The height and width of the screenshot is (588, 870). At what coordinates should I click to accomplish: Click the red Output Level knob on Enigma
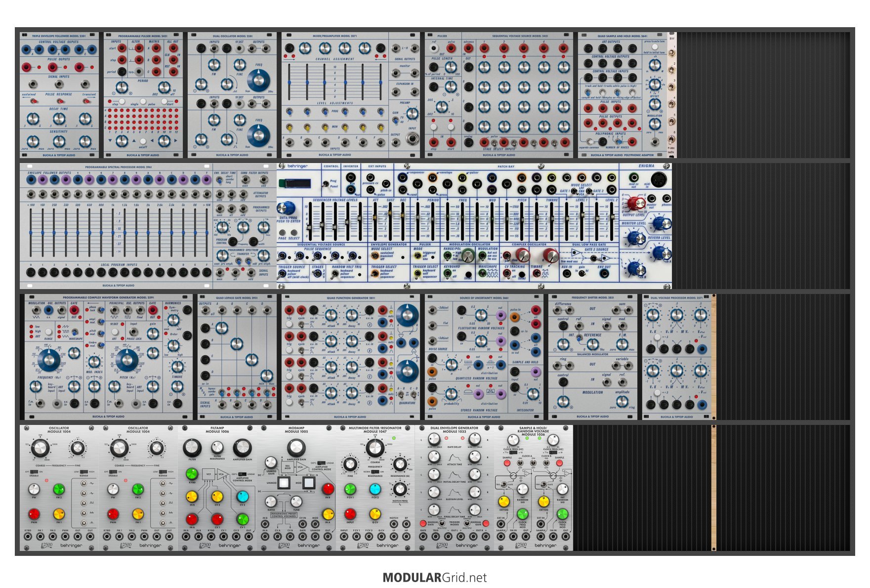tap(635, 203)
